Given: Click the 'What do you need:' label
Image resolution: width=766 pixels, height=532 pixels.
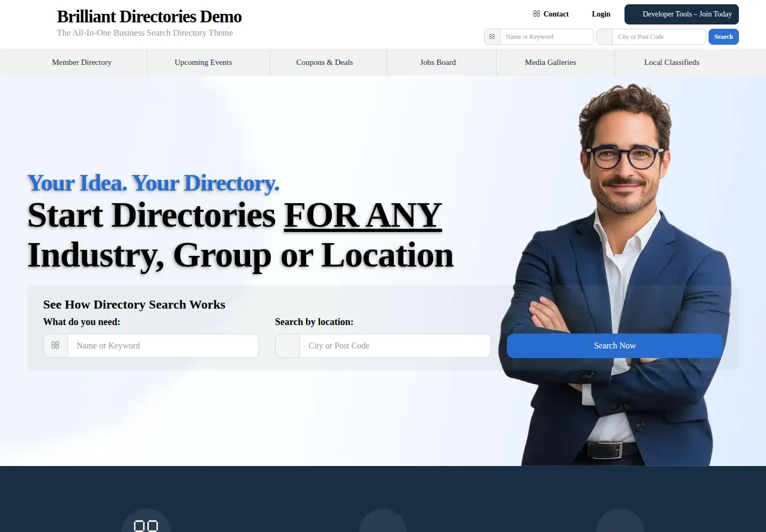Looking at the screenshot, I should 81,322.
